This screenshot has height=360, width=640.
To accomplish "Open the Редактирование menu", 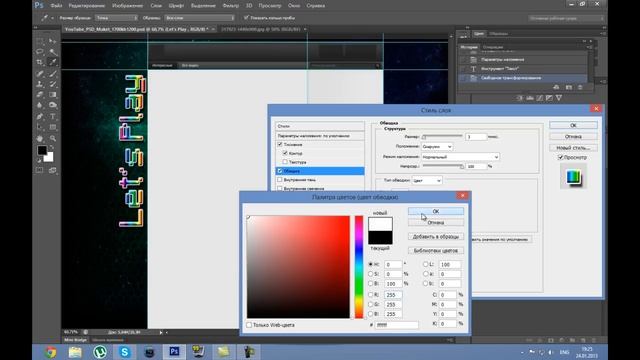I will [x=87, y=6].
